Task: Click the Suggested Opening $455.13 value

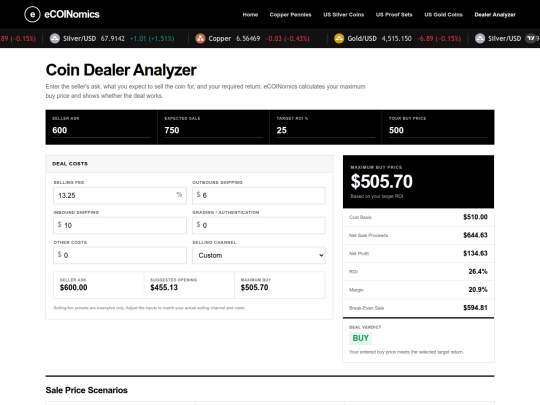Action: tap(164, 288)
